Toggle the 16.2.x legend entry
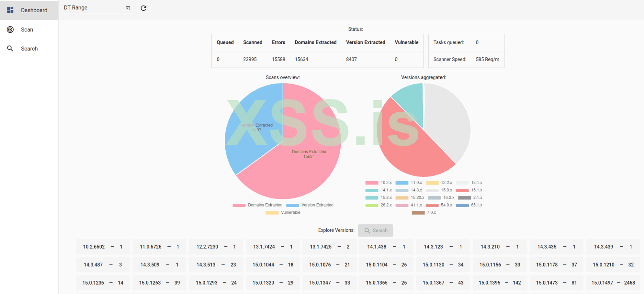Viewport: 644px width, 294px height. pos(441,197)
